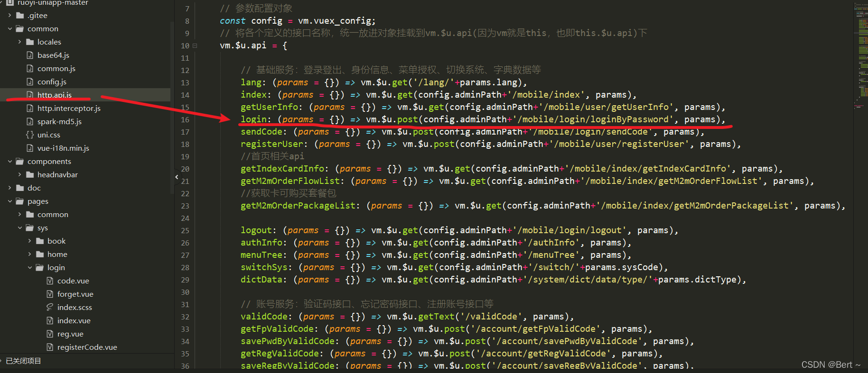
Task: Collapse the sidebar with the splitter arrow
Action: (x=177, y=177)
